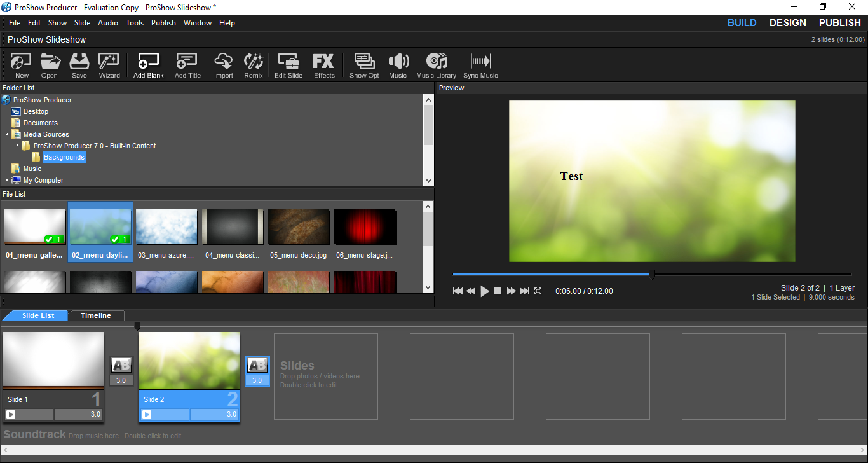Select 06_menu-stage thumbnail
The width and height of the screenshot is (868, 463).
pyautogui.click(x=365, y=232)
